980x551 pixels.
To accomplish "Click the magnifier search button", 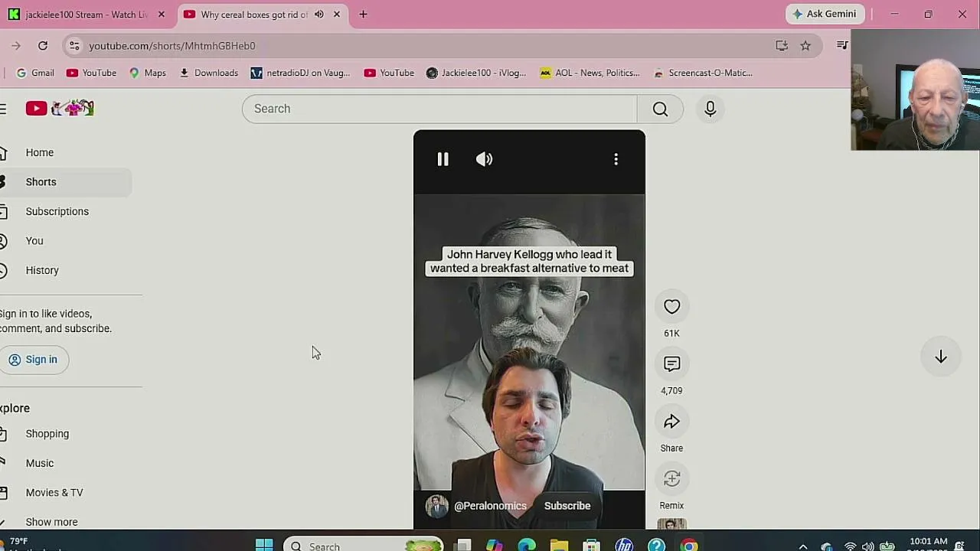I will [x=660, y=109].
